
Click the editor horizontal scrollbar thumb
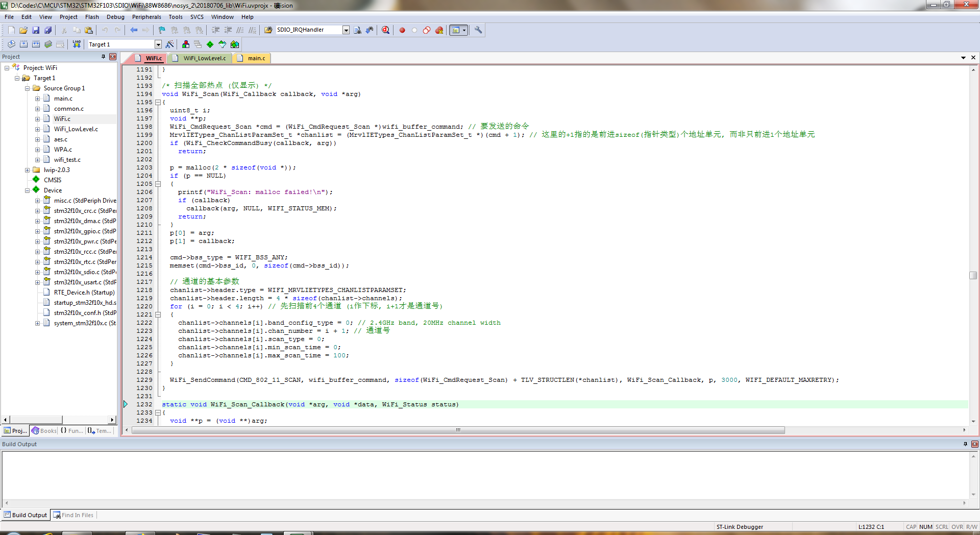point(458,430)
